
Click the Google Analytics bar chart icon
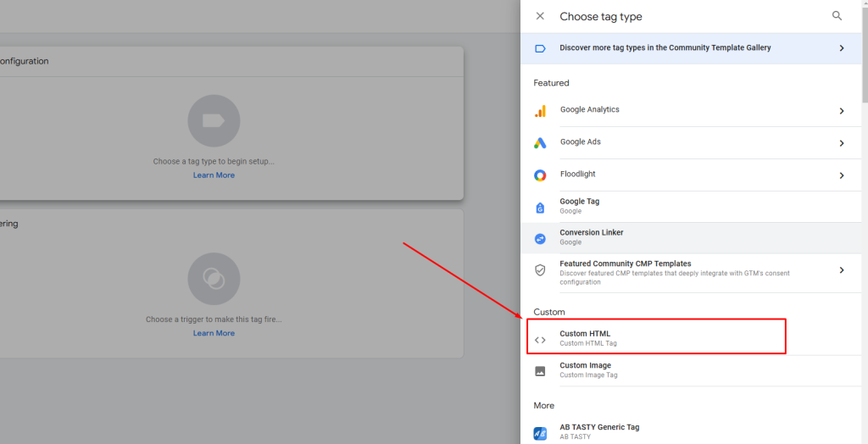click(x=540, y=111)
